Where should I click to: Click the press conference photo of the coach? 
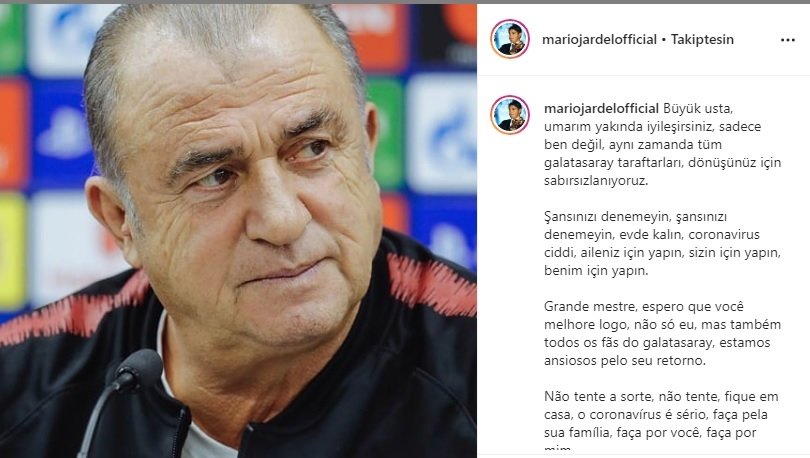pyautogui.click(x=238, y=231)
